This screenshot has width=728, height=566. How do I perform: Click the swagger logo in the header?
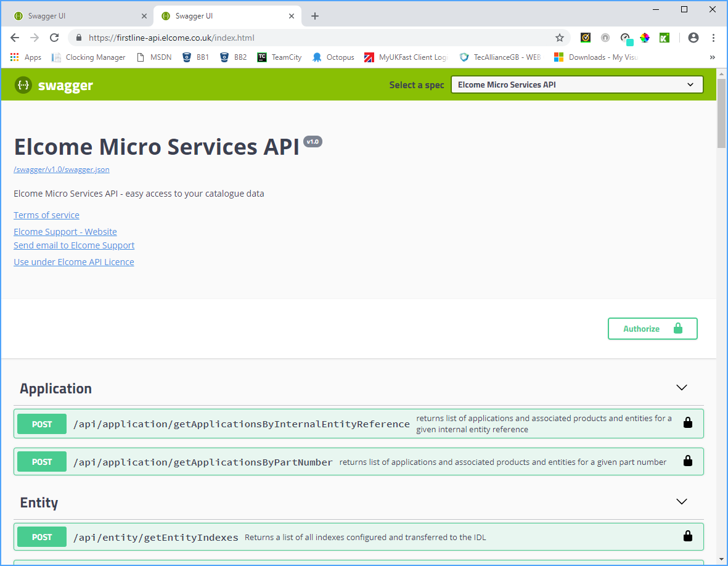[x=54, y=85]
